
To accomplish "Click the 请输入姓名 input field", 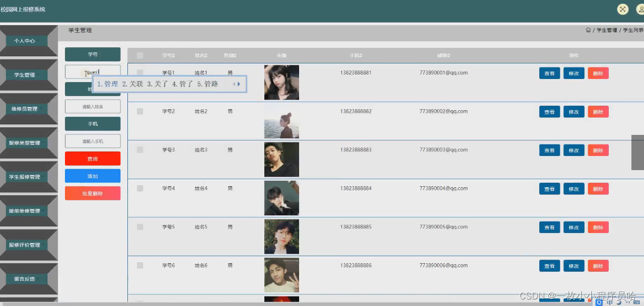I will click(x=93, y=106).
